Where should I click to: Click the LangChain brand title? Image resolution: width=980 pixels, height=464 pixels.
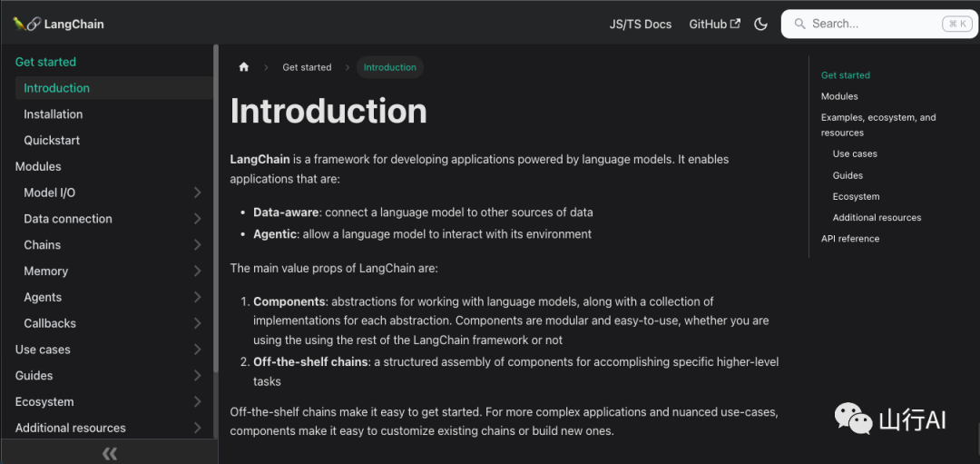[x=73, y=25]
